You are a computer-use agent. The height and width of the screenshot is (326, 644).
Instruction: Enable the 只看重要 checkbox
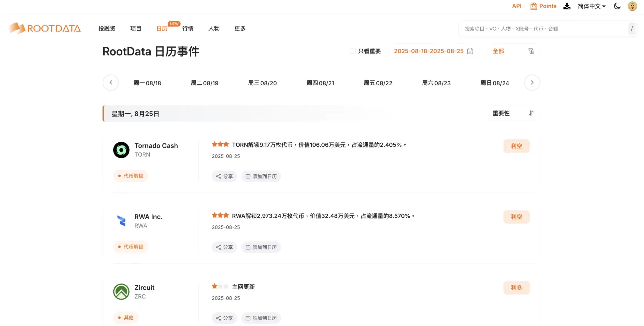[x=352, y=51]
